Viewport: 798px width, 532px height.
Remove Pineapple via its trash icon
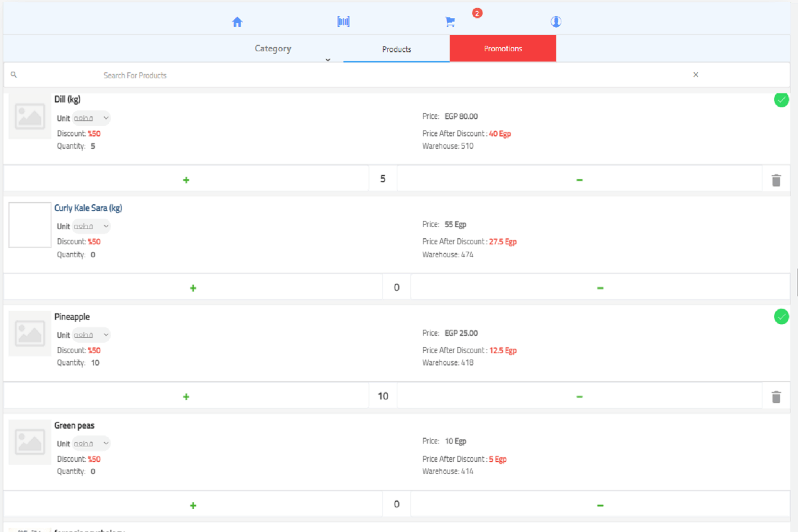[776, 397]
